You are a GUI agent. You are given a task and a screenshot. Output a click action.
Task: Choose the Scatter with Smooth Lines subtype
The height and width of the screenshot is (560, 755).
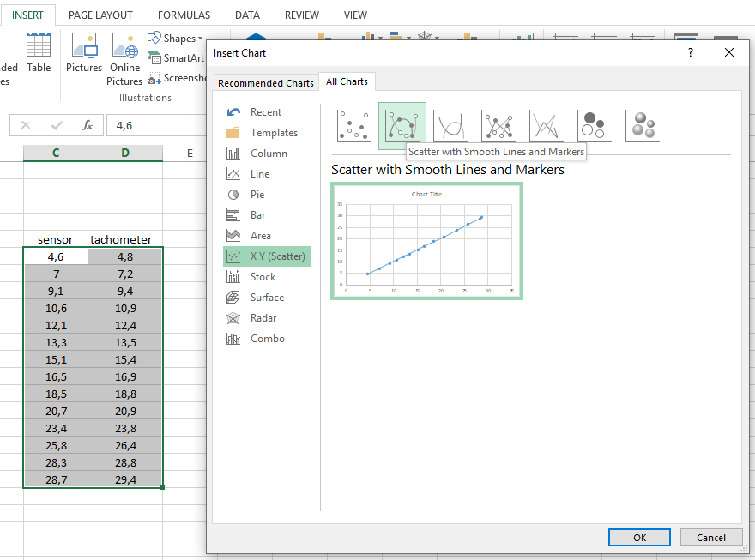pyautogui.click(x=451, y=125)
